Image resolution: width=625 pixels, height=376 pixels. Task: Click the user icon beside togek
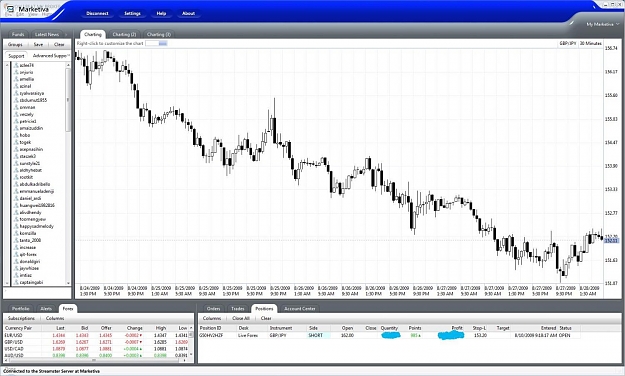tap(16, 142)
